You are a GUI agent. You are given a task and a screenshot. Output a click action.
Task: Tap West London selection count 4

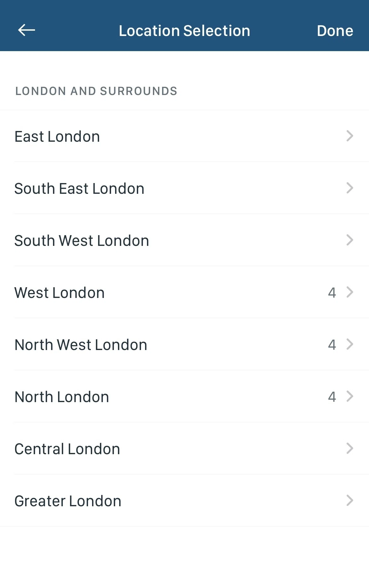[x=332, y=293]
